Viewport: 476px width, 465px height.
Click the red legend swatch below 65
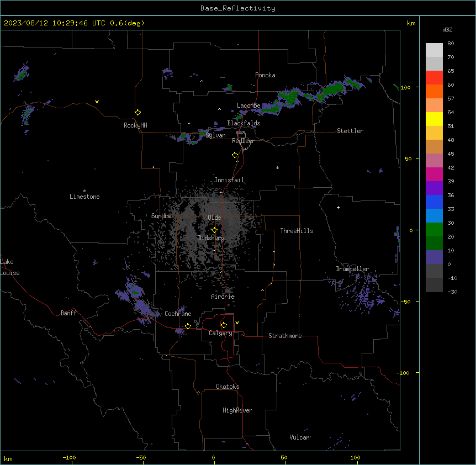pos(434,78)
